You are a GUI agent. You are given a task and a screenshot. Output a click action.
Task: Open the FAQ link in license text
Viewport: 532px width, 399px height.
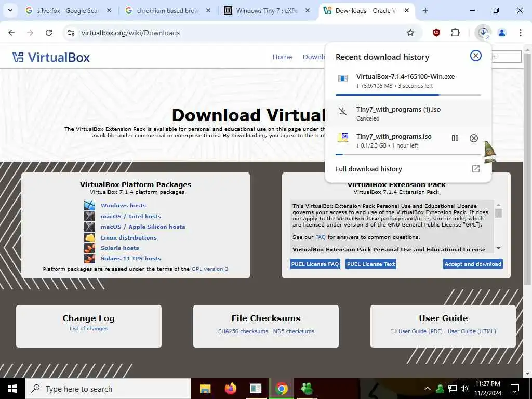point(320,237)
